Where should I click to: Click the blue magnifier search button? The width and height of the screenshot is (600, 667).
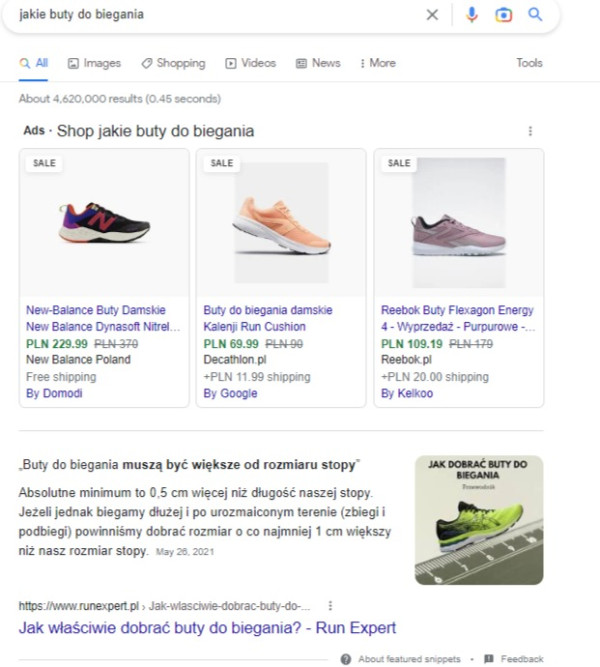(535, 15)
